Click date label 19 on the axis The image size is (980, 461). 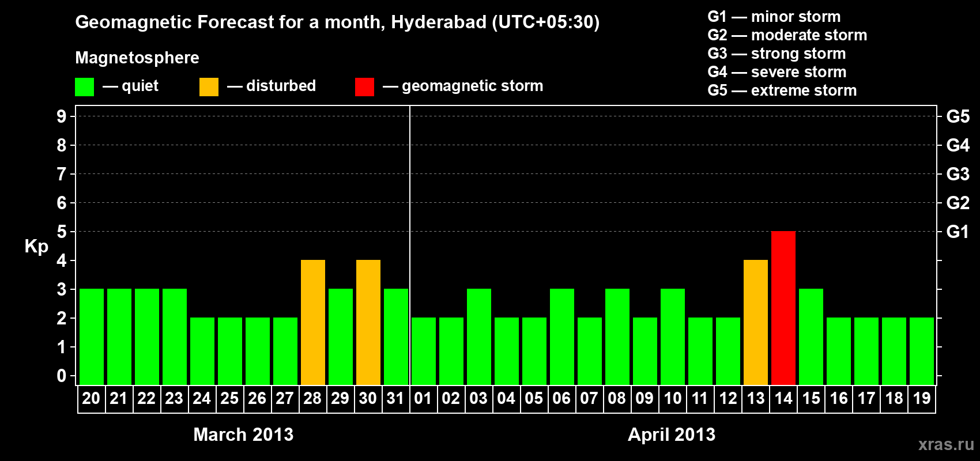tap(922, 399)
